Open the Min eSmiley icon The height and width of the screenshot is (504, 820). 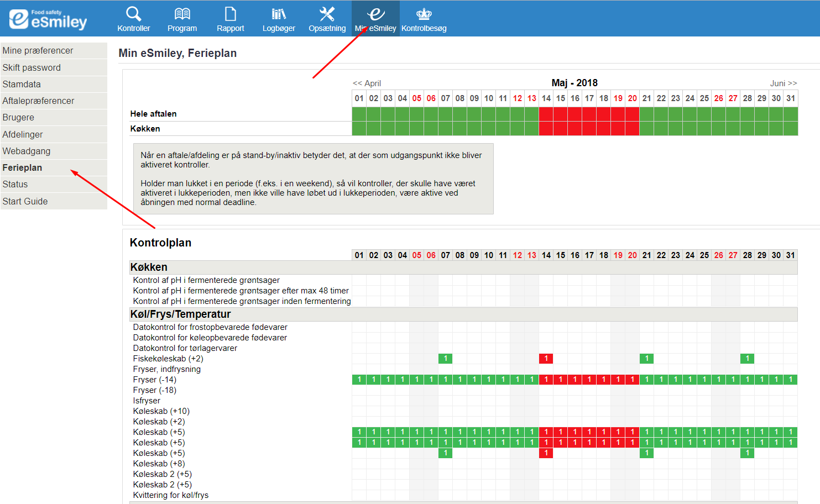[x=376, y=14]
